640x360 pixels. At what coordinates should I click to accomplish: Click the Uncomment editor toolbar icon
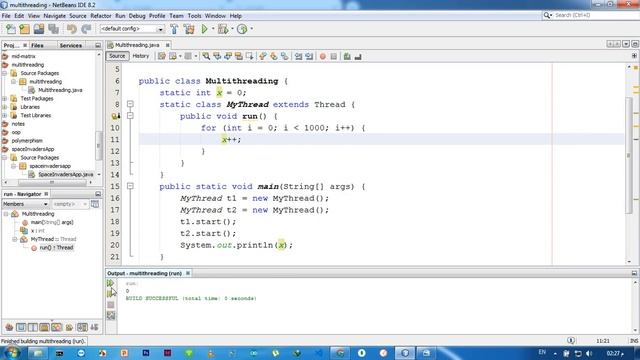click(x=358, y=56)
